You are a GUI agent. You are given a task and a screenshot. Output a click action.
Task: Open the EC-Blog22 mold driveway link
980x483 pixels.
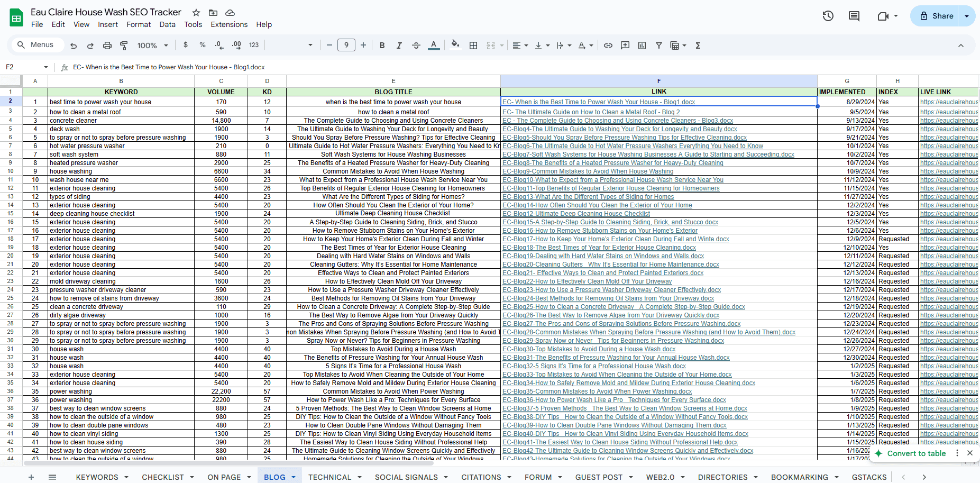pyautogui.click(x=587, y=281)
